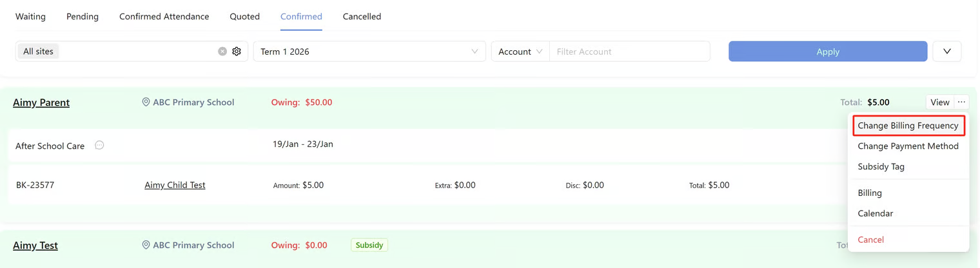Open the Cancelled tab

point(362,17)
